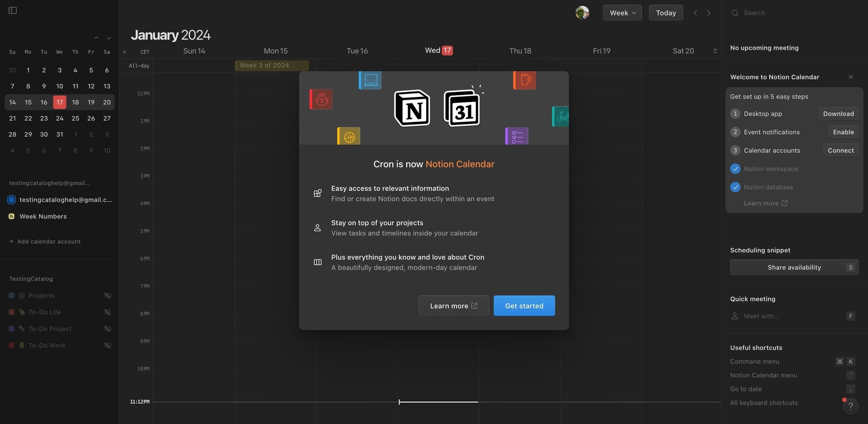Click the search magnifier icon
Image resolution: width=868 pixels, height=424 pixels.
coord(735,13)
